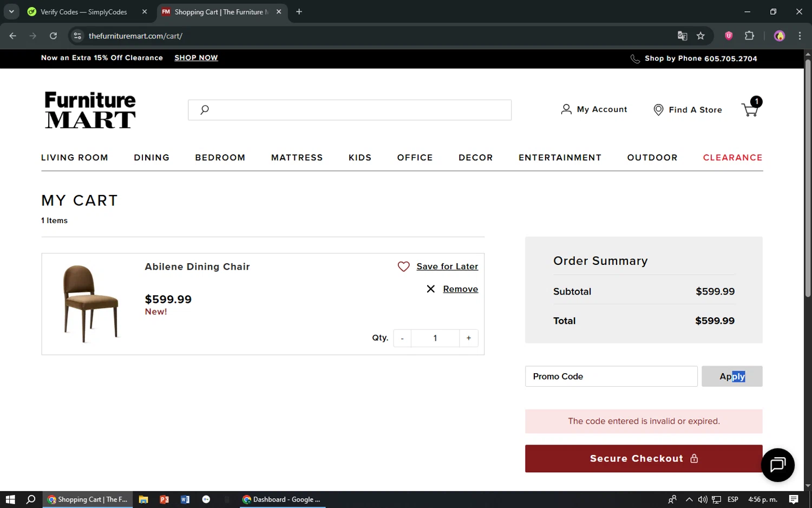This screenshot has width=812, height=508.
Task: Open the Dashboard - Google Chrome taskbar window
Action: [x=281, y=499]
